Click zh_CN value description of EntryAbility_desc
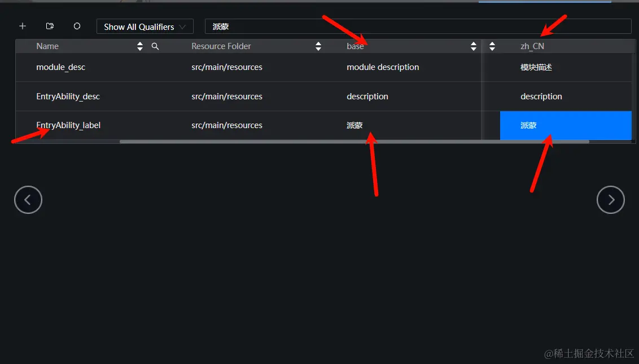The image size is (639, 364). pyautogui.click(x=541, y=97)
